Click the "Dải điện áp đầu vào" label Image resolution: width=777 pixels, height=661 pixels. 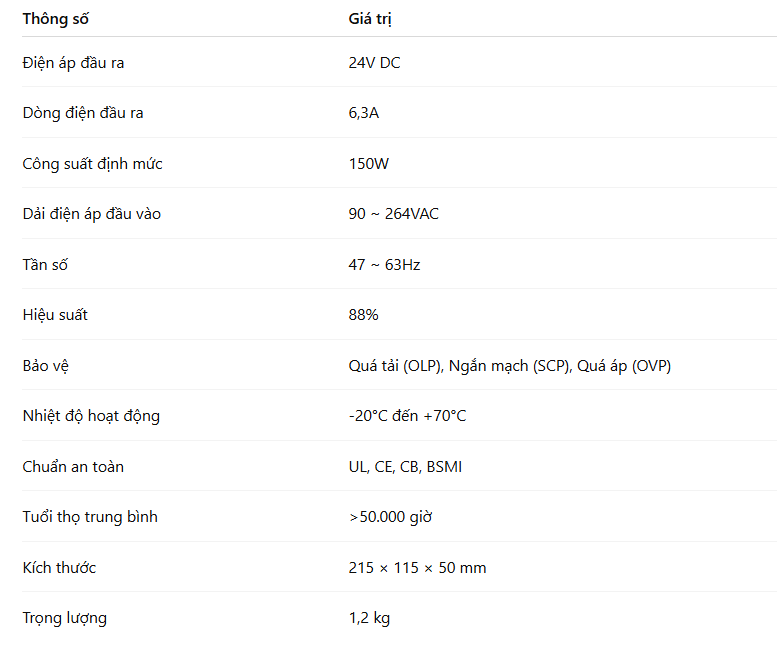click(x=91, y=214)
